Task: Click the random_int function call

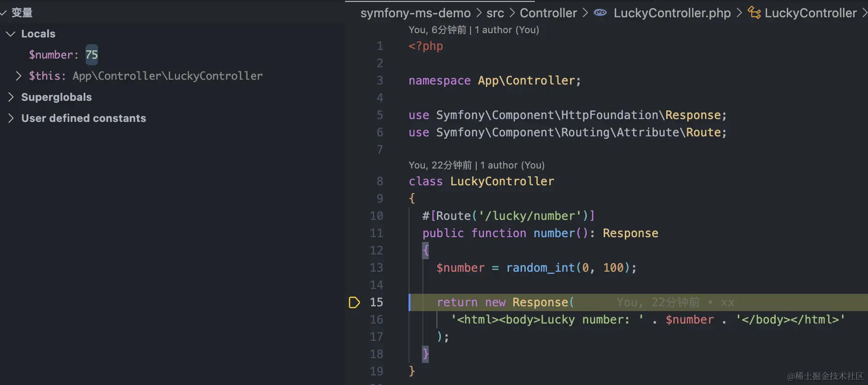Action: coord(541,268)
